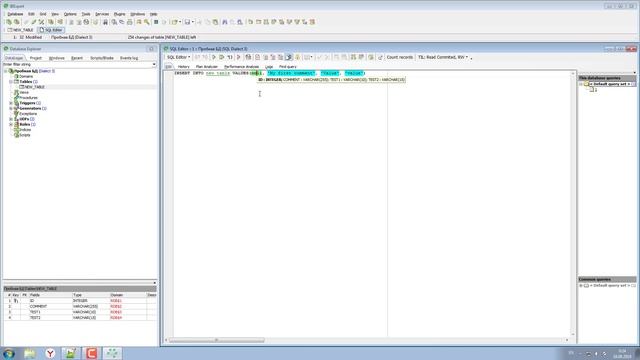
Task: Collapse the database root node
Action: tap(6, 71)
